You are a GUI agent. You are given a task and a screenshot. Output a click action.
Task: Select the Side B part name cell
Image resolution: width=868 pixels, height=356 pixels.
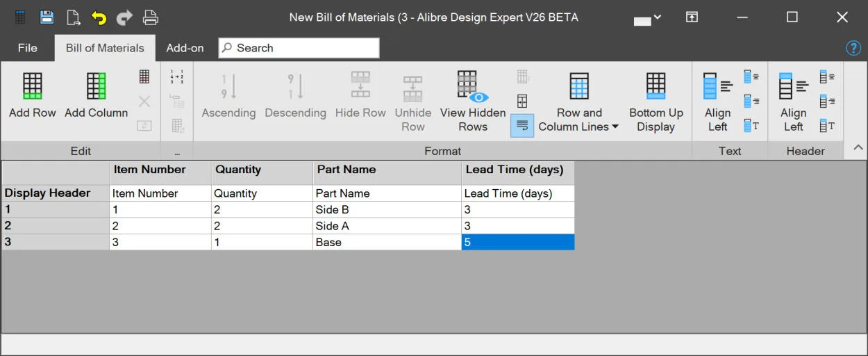(387, 209)
